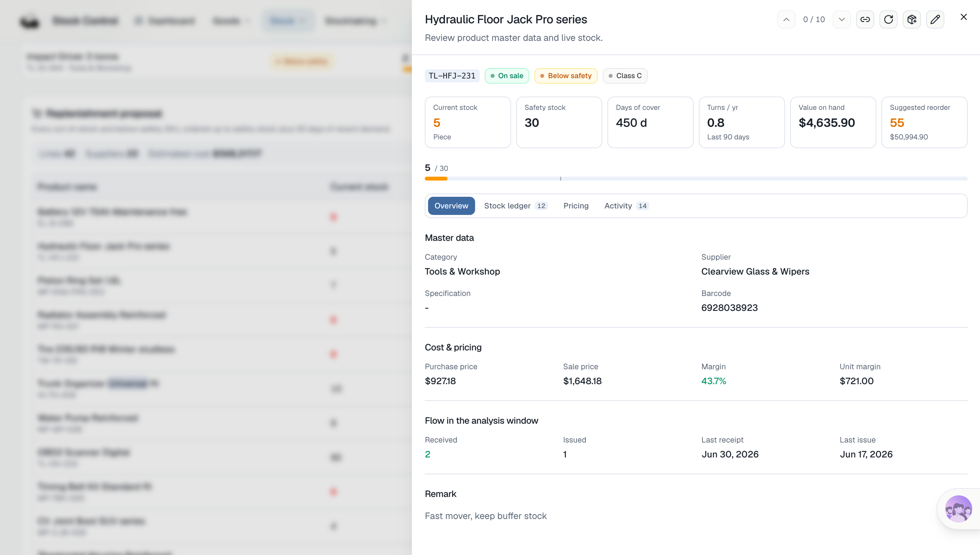Select the Days of cover card
The image size is (980, 555).
[x=650, y=122]
